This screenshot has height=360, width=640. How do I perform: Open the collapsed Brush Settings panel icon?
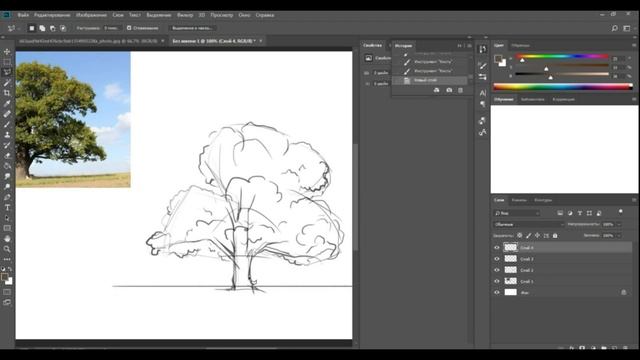(482, 66)
